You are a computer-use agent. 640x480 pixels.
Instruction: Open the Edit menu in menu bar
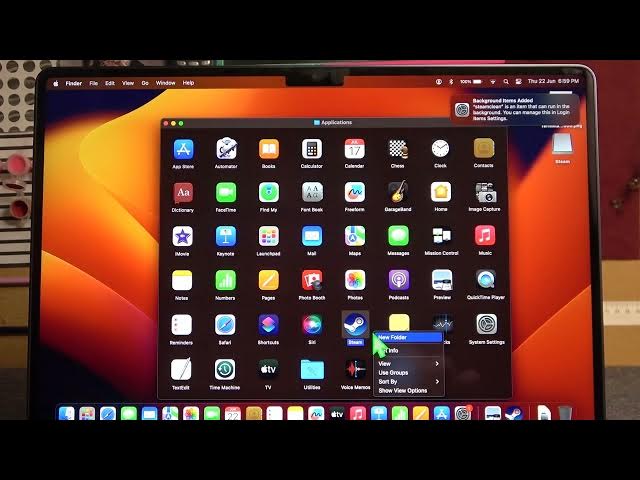[110, 83]
